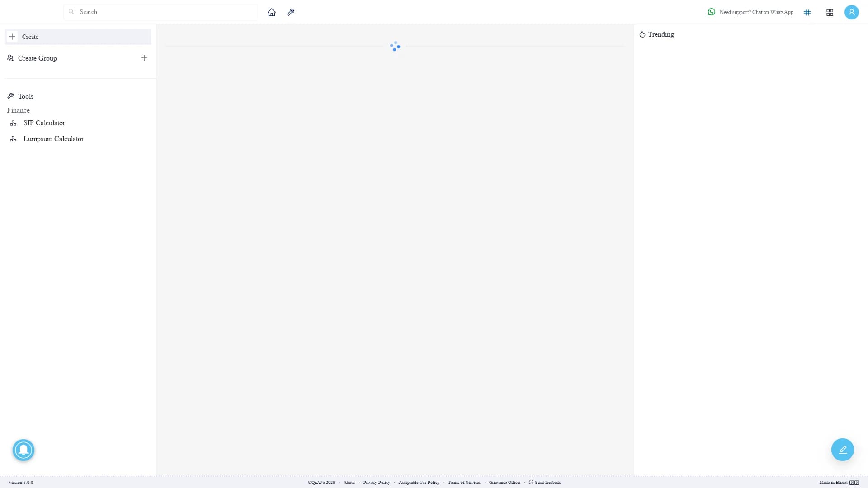The width and height of the screenshot is (868, 488).
Task: Click the Search input field
Action: (160, 12)
